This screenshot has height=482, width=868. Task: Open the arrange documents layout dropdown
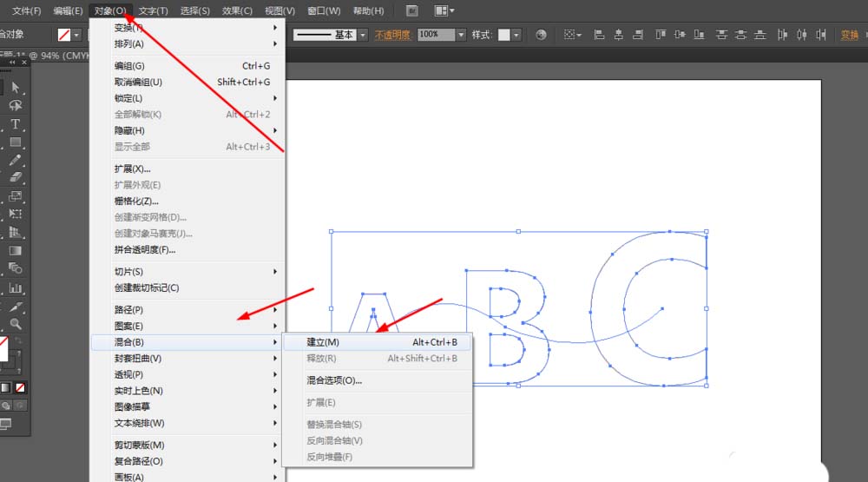tap(444, 11)
